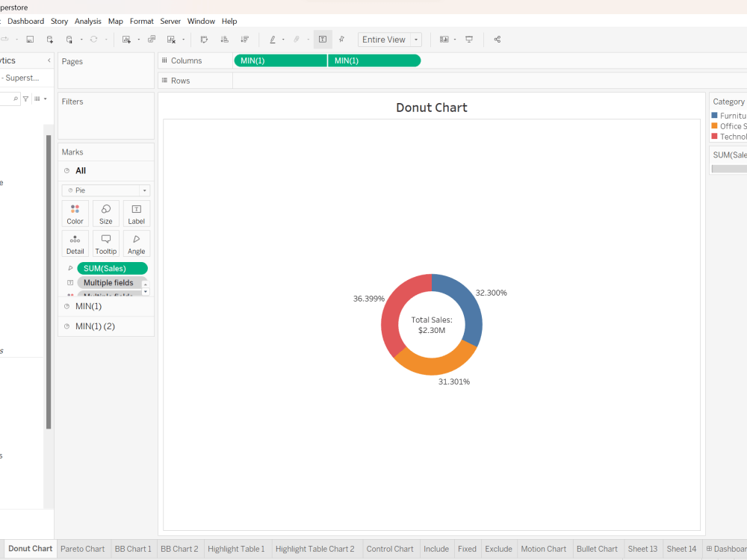
Task: Click the Tooltip mark card
Action: point(105,243)
